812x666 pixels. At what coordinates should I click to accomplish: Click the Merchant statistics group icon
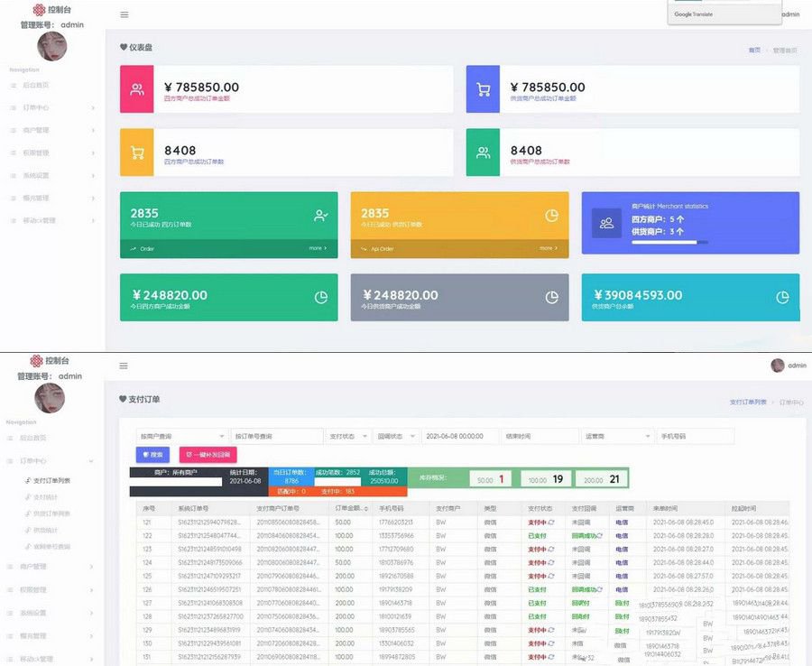click(x=606, y=223)
